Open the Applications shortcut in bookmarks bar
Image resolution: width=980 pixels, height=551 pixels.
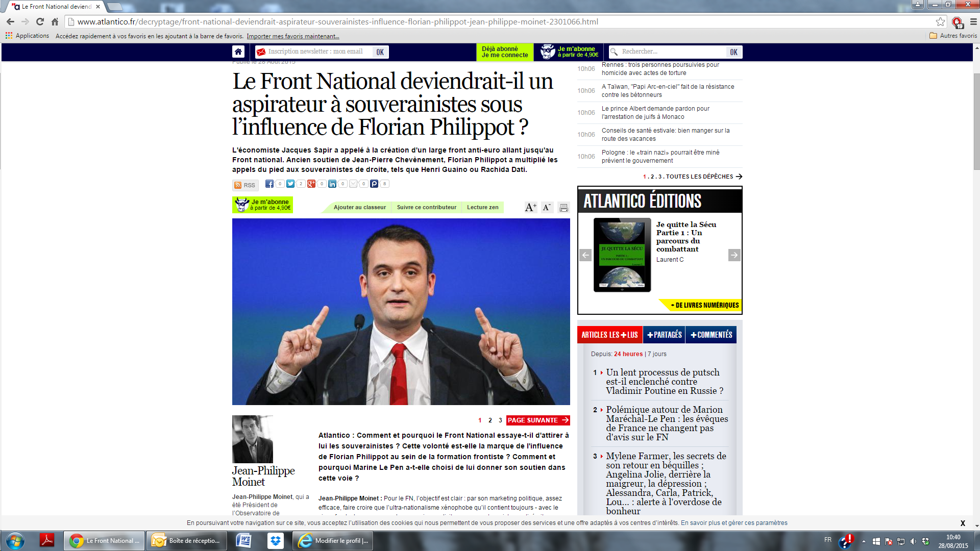click(27, 36)
